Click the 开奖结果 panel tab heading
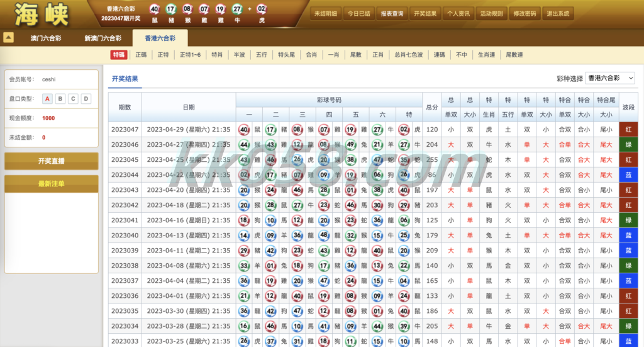This screenshot has width=644, height=347. click(x=125, y=79)
